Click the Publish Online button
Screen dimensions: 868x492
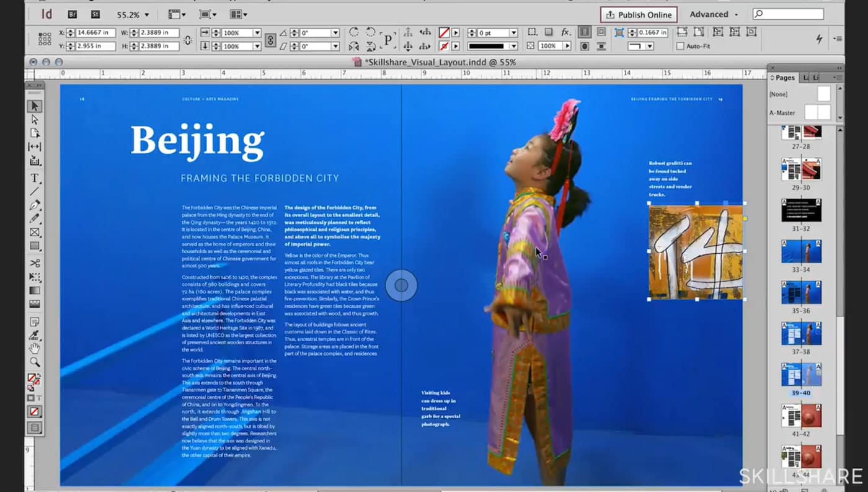pos(639,14)
